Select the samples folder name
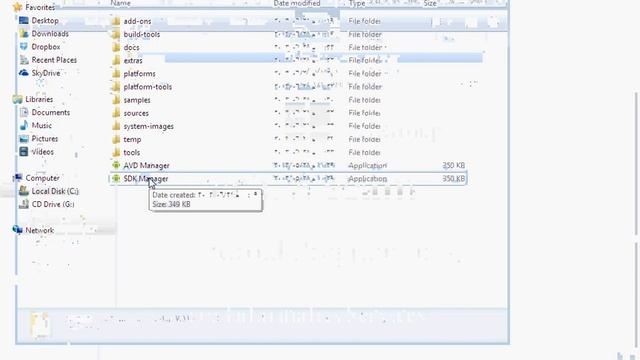Viewport: 640px width, 360px height. click(x=137, y=100)
